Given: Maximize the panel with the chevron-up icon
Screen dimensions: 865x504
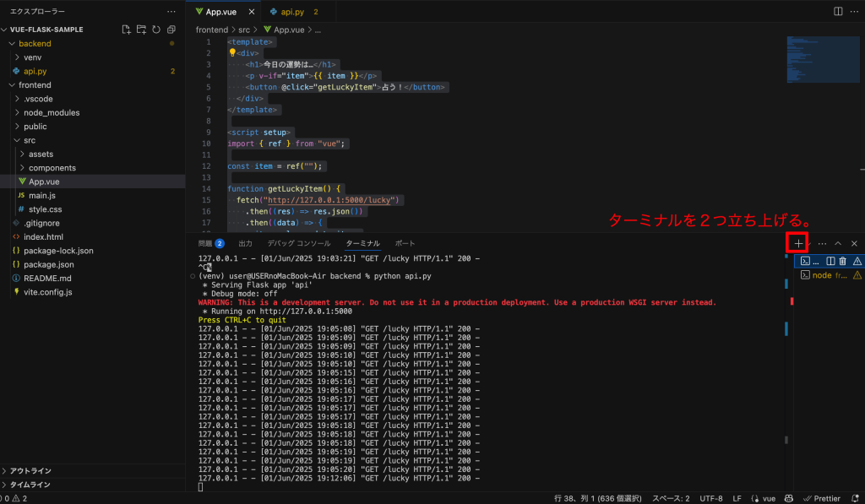Looking at the screenshot, I should (838, 243).
